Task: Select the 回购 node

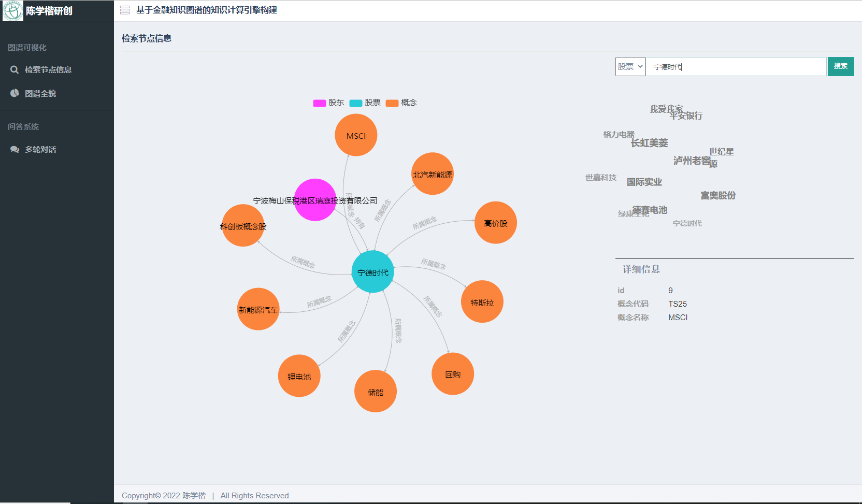Action: pos(453,374)
